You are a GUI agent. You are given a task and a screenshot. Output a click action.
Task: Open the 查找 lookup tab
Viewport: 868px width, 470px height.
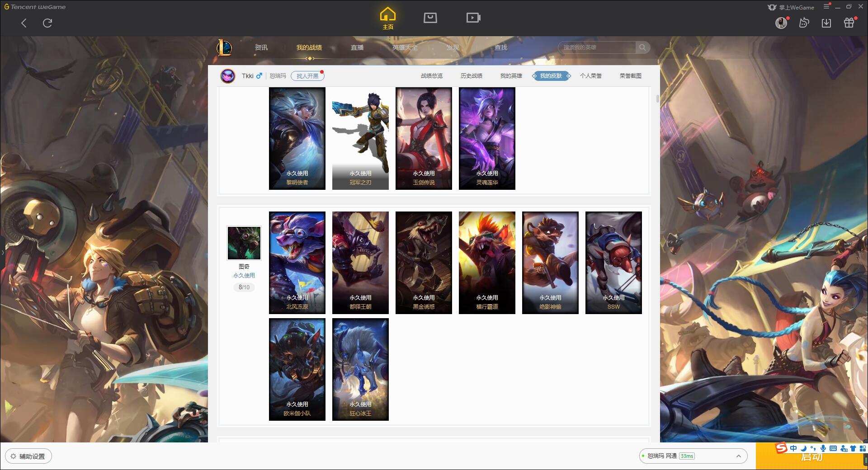pos(501,47)
